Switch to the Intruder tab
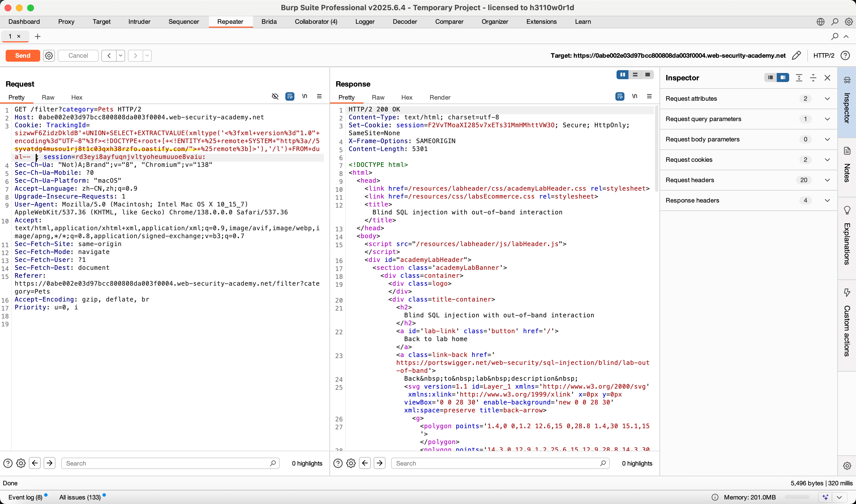Image resolution: width=856 pixels, height=504 pixels. click(x=139, y=21)
